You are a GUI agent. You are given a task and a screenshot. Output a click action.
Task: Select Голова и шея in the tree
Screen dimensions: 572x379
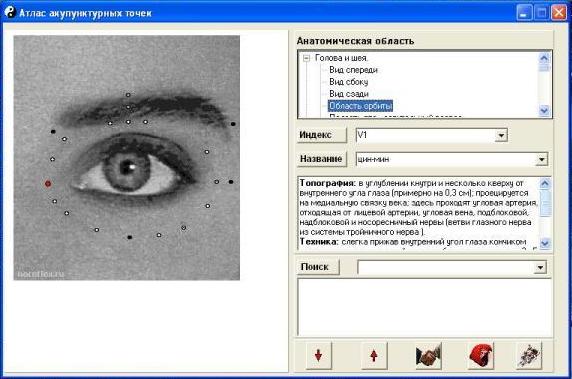coord(341,58)
